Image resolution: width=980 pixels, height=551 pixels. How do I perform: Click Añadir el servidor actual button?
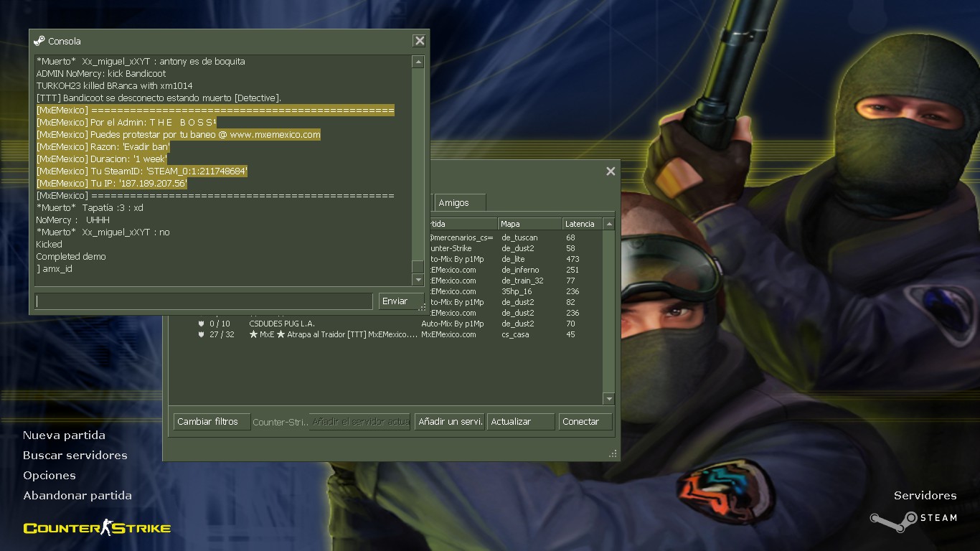[x=359, y=422]
